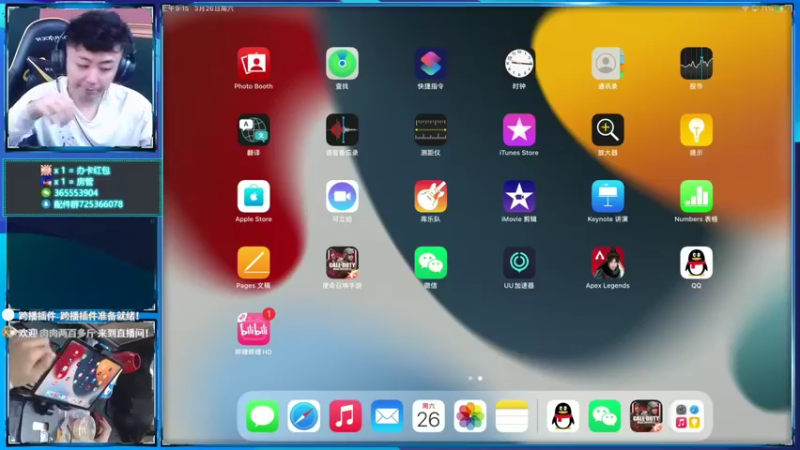Screen dimensions: 800x450
Task: Open Messages in the dock
Action: pos(262,416)
